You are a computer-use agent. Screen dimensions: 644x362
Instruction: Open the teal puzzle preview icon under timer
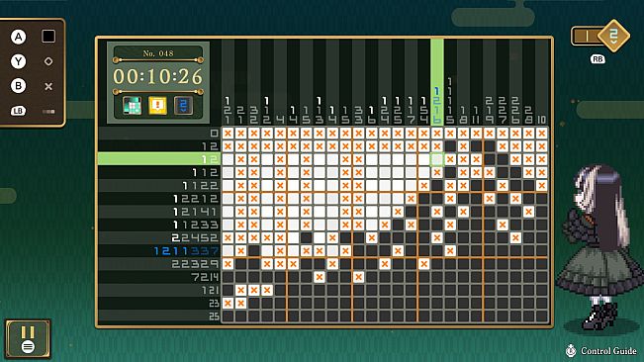click(133, 106)
